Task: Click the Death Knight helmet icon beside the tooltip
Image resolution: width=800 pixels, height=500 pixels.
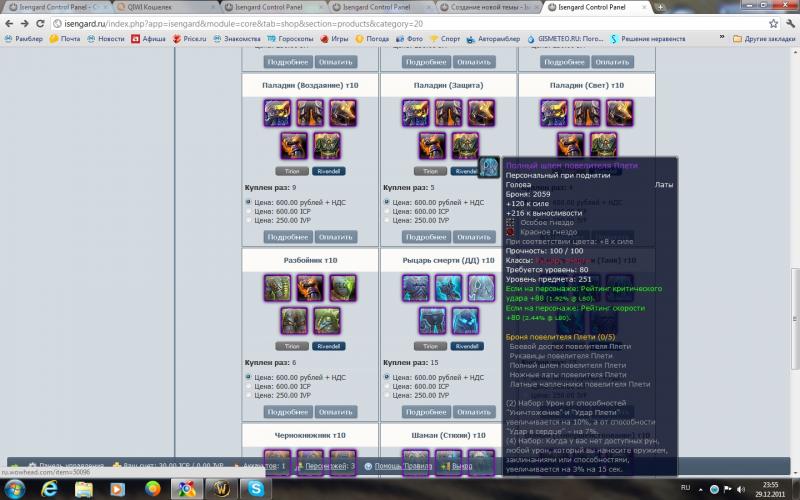Action: [x=489, y=167]
